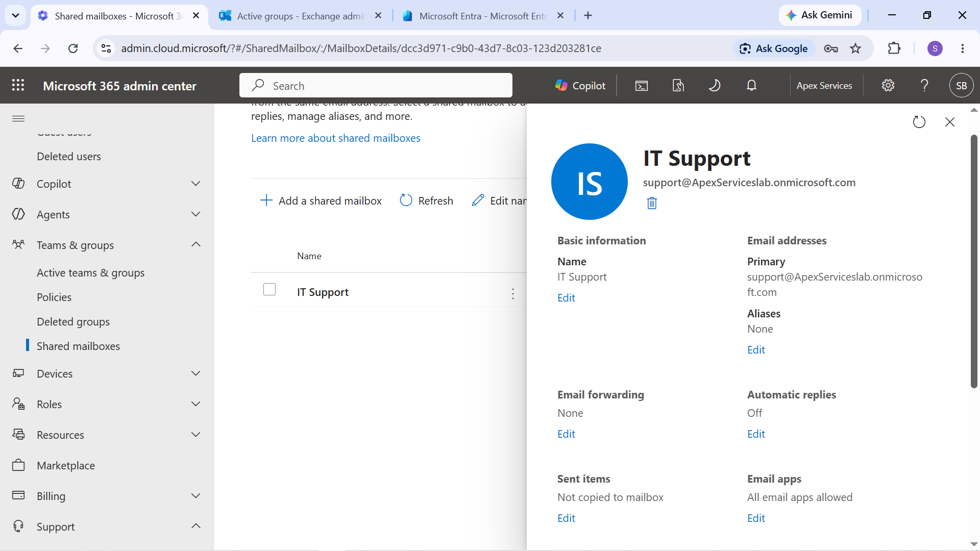Close the IT Support details panel

click(x=950, y=122)
